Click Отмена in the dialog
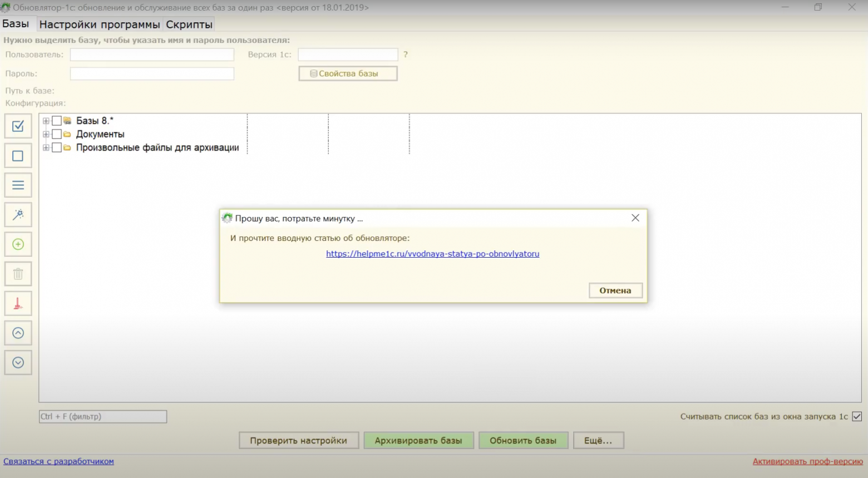 [x=615, y=290]
